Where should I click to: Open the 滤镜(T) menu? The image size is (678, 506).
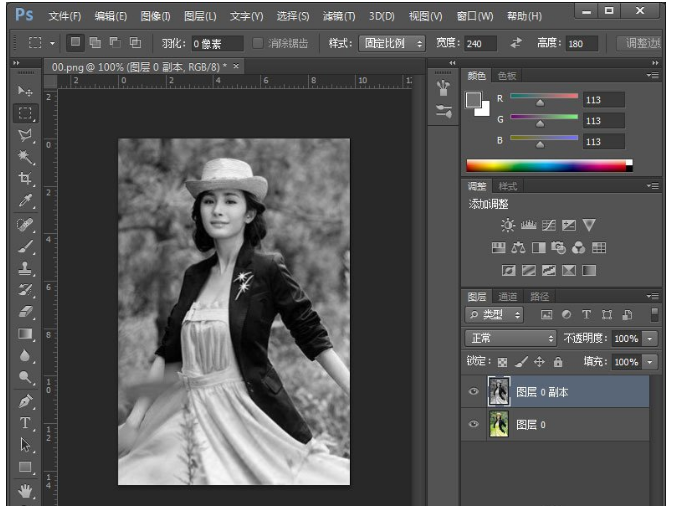tap(339, 16)
